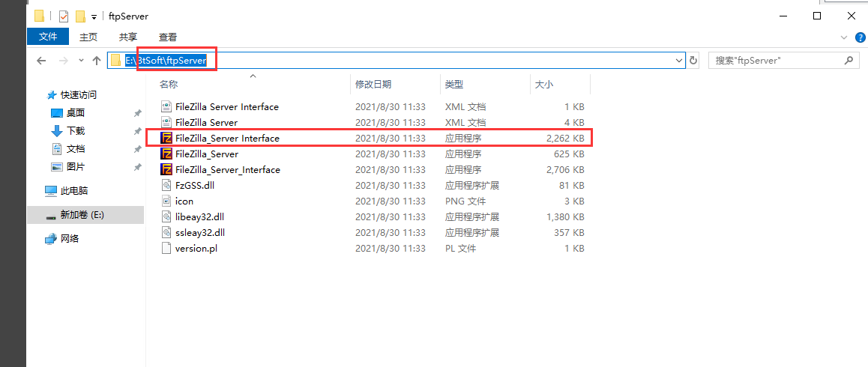The image size is (868, 367).
Task: Click New Folder quick access toolbar icon
Action: 81,16
